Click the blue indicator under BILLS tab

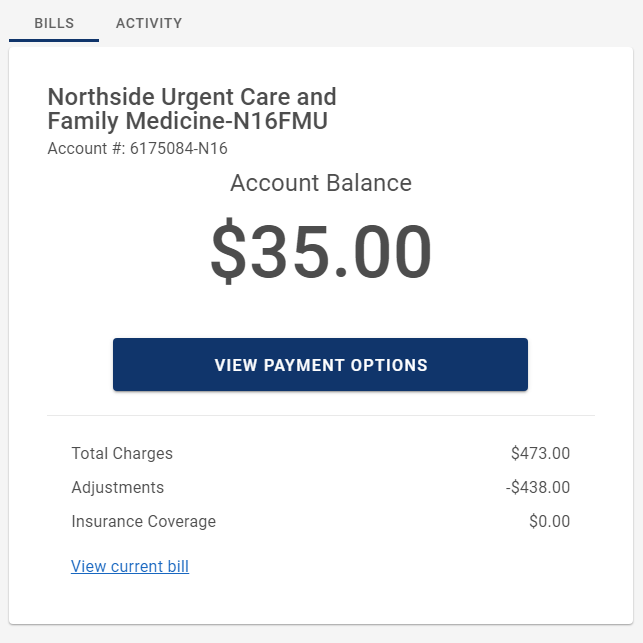pyautogui.click(x=54, y=40)
